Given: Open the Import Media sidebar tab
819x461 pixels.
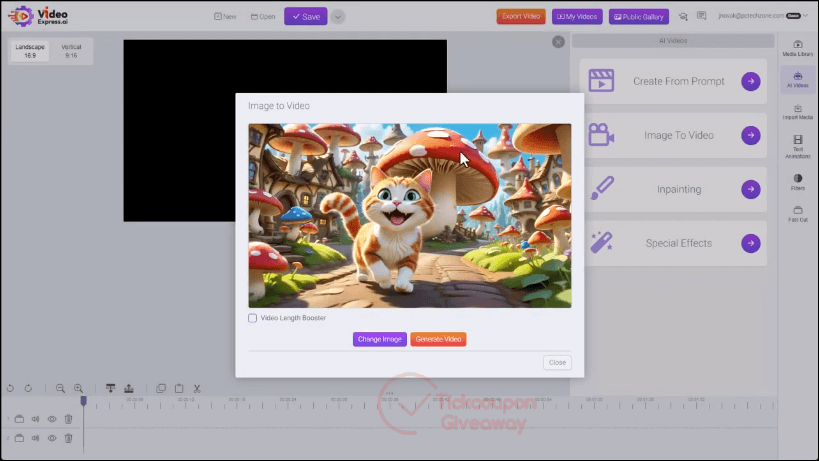Looking at the screenshot, I should [798, 112].
